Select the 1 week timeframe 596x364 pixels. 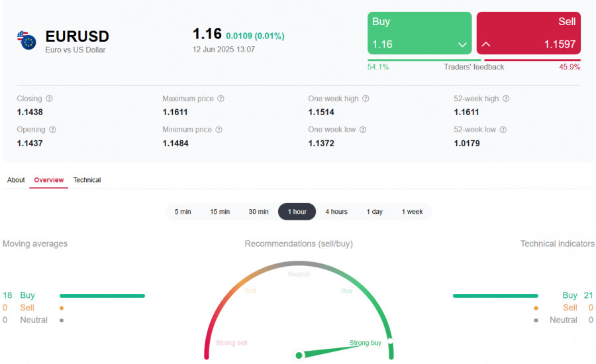[x=412, y=212]
